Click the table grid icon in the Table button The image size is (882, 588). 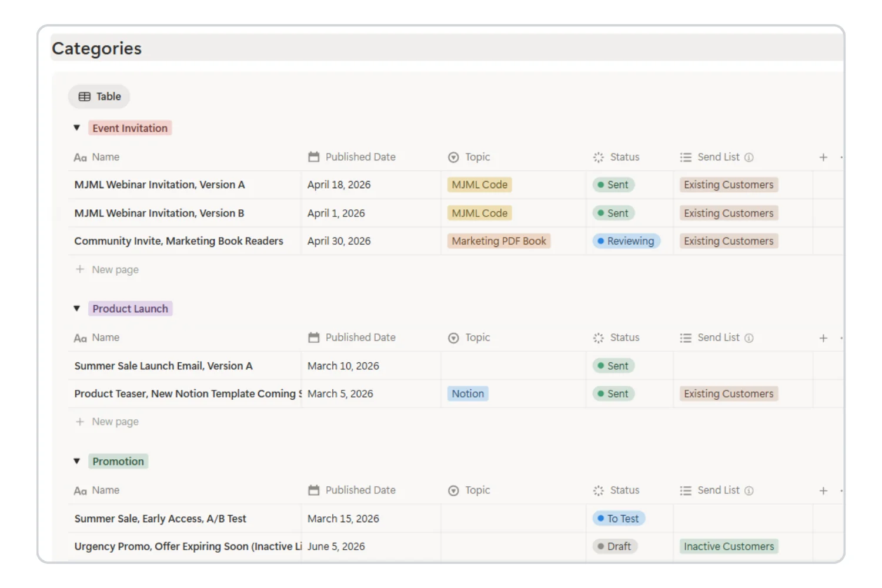[84, 96]
